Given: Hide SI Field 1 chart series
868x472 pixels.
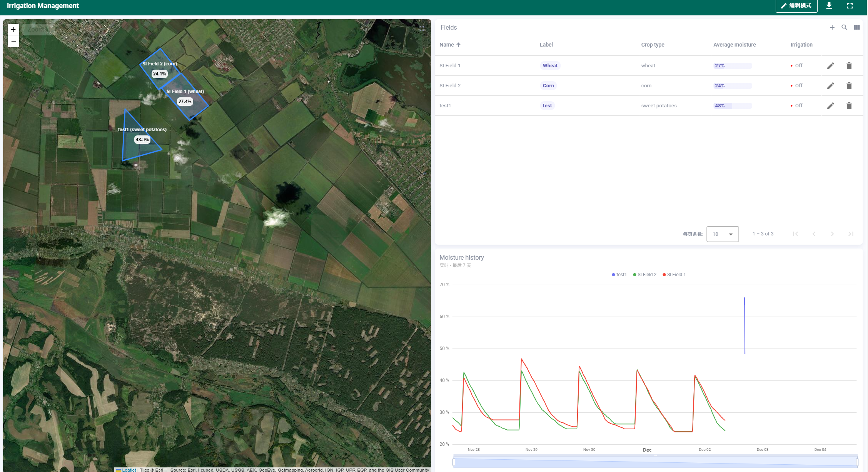Looking at the screenshot, I should (674, 275).
